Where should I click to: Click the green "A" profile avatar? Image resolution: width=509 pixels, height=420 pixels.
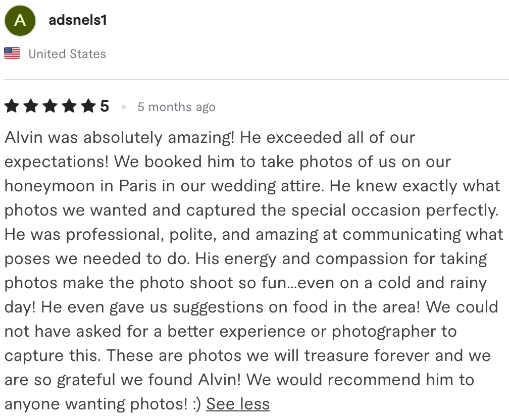(20, 21)
